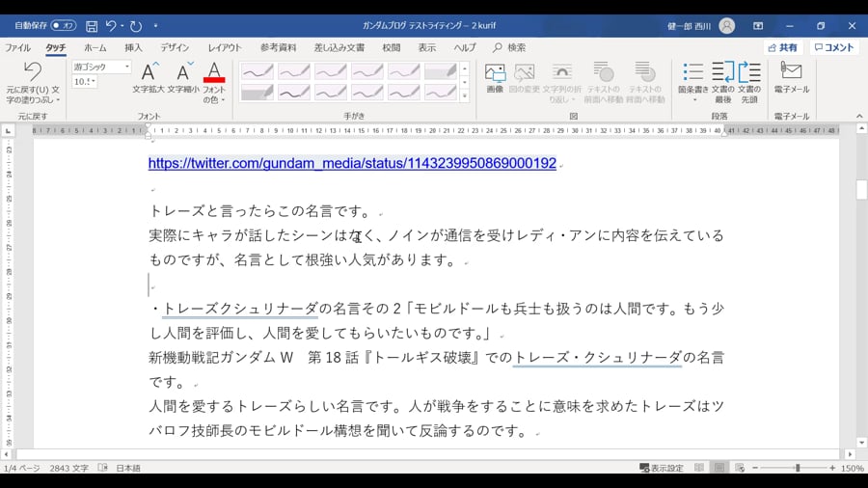868x488 pixels.
Task: Click 文字拡大 to enlarge the font
Action: [x=148, y=77]
